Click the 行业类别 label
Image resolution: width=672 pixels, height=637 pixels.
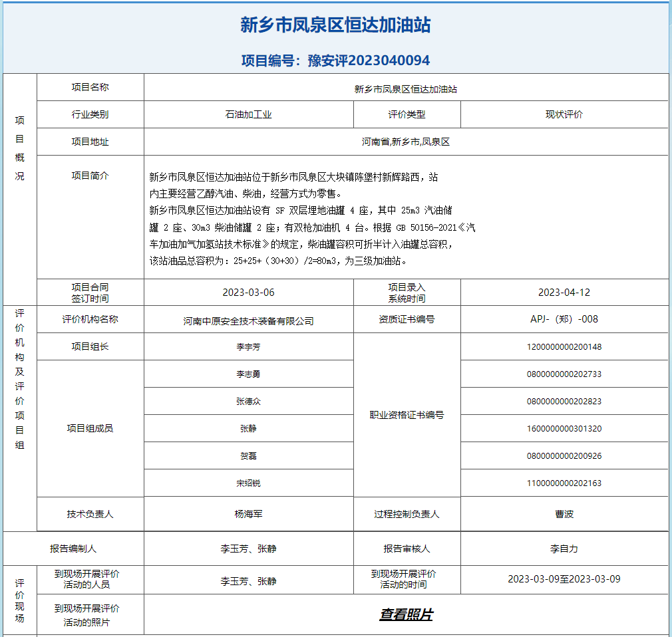[x=90, y=114]
